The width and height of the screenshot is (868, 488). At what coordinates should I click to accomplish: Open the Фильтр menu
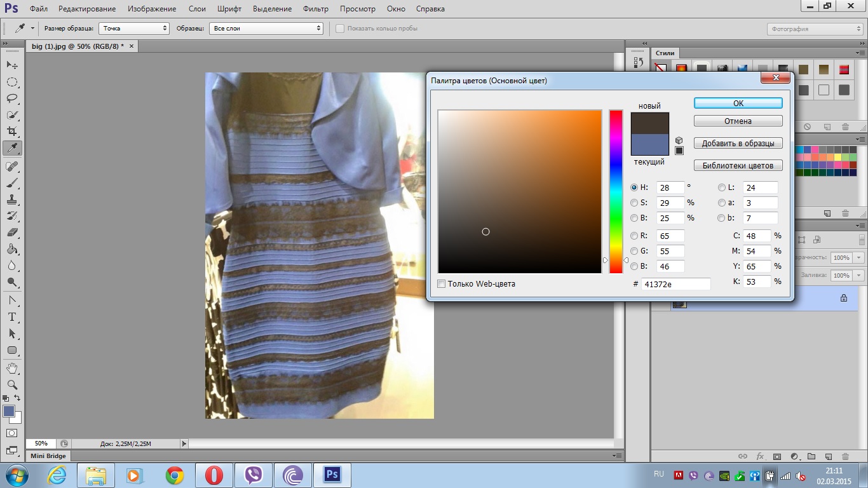(316, 9)
